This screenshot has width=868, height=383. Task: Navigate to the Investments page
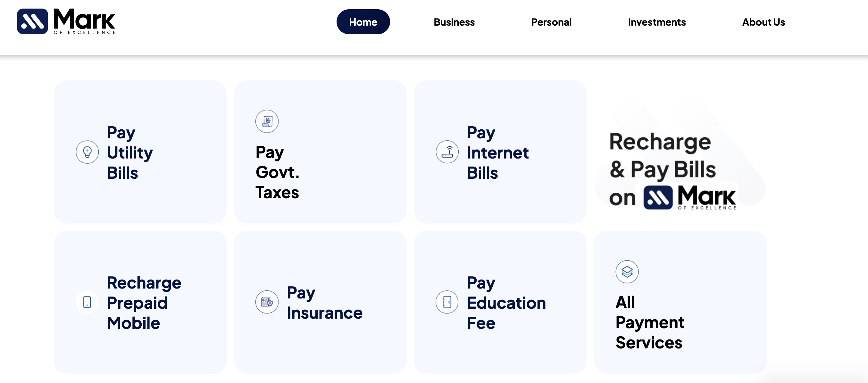tap(657, 22)
